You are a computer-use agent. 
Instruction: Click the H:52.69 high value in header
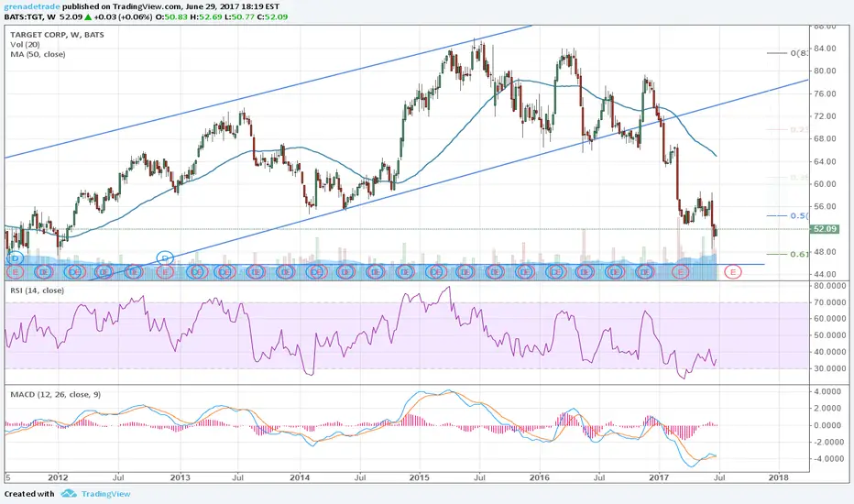click(x=206, y=16)
